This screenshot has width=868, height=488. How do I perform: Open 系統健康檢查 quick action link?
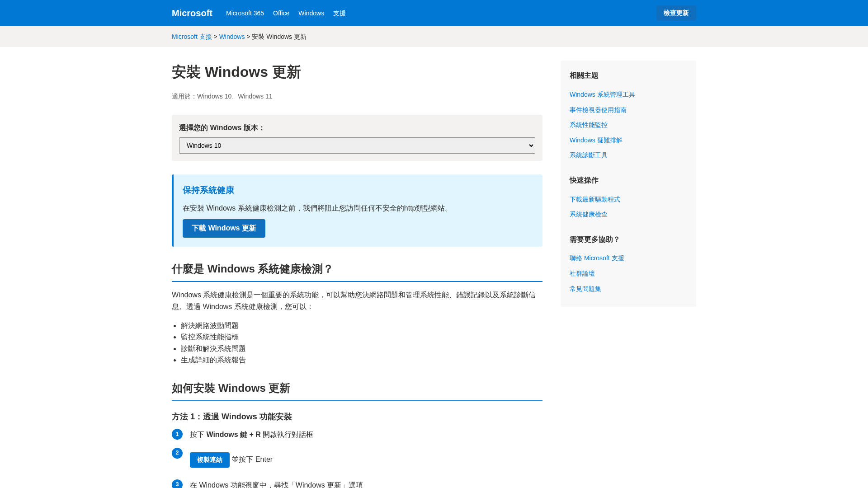(x=588, y=214)
